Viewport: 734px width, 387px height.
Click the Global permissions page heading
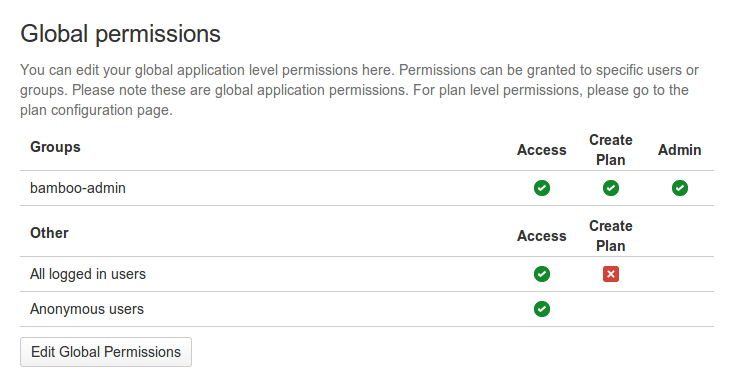click(x=120, y=34)
